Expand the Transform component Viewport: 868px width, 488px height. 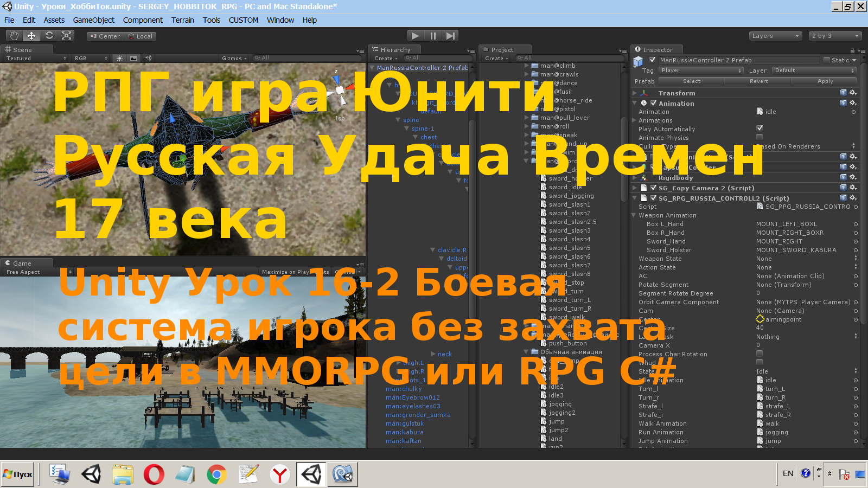click(x=635, y=93)
